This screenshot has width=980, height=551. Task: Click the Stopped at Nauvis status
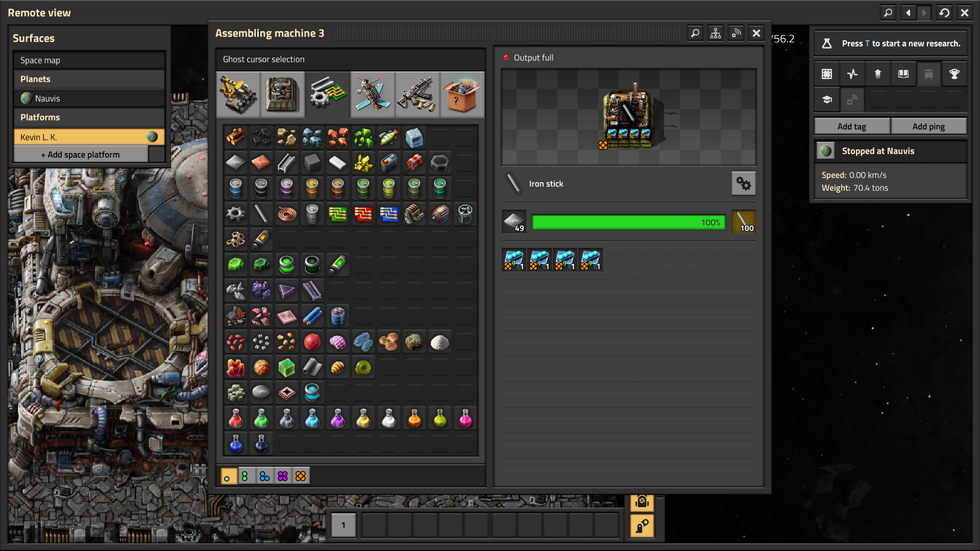point(890,151)
